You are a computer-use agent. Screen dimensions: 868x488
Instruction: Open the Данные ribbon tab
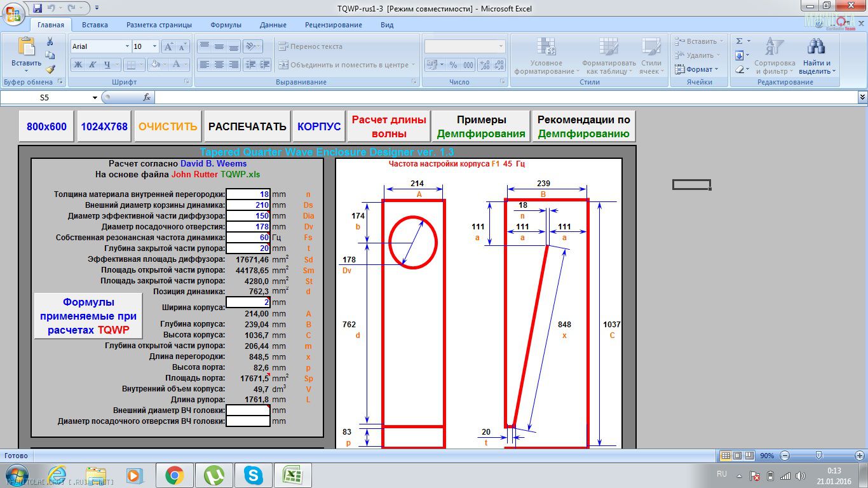coord(273,25)
